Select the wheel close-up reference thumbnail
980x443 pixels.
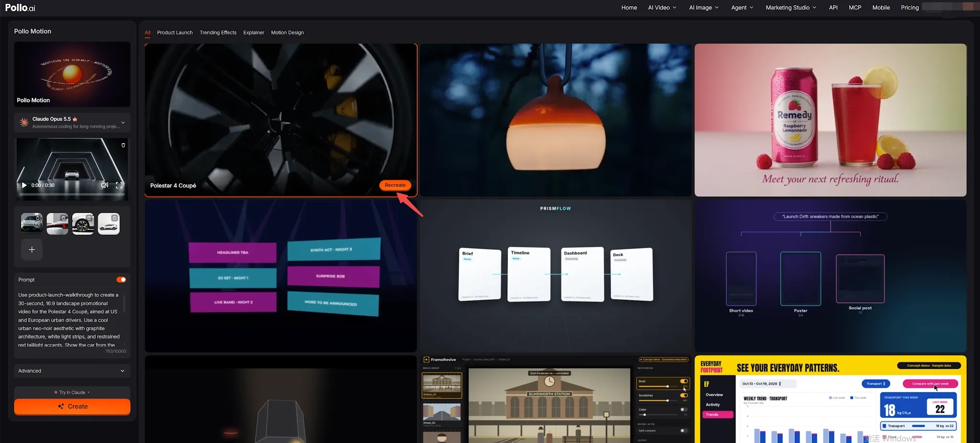click(x=83, y=223)
